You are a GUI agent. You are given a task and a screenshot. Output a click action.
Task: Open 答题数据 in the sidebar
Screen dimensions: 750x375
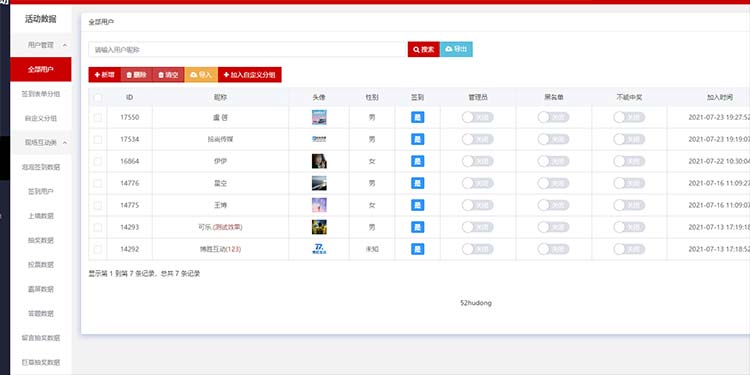coord(41,313)
